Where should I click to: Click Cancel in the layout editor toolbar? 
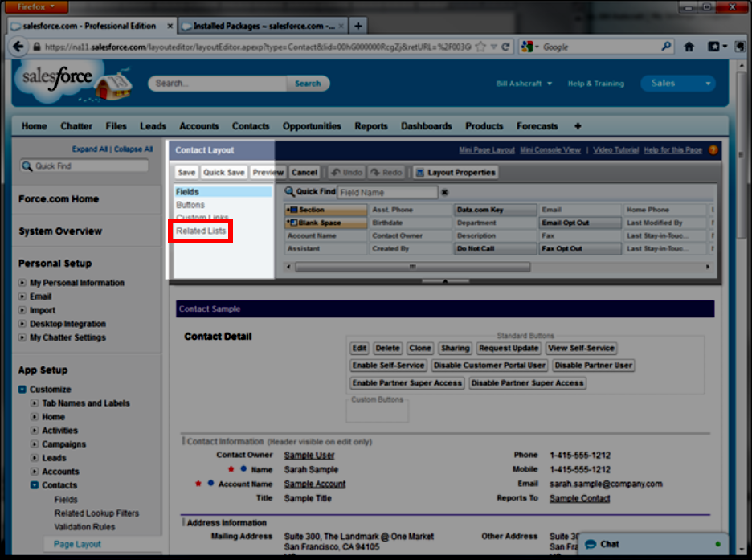pyautogui.click(x=304, y=172)
